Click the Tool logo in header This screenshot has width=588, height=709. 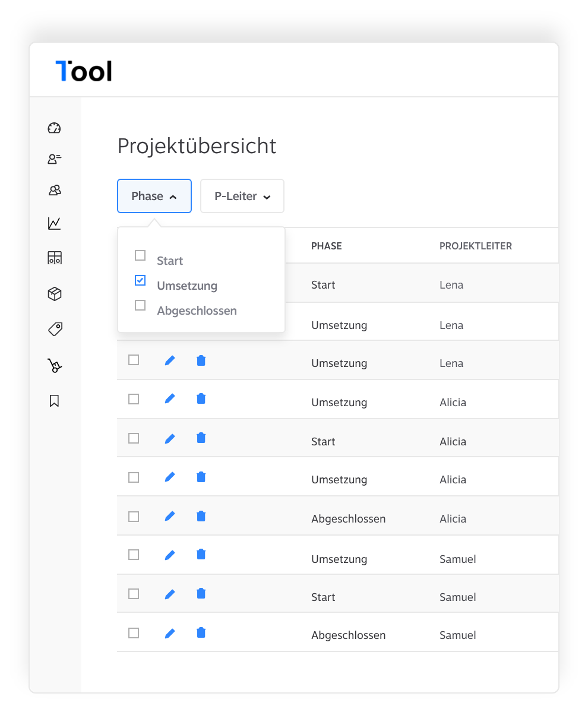(84, 71)
